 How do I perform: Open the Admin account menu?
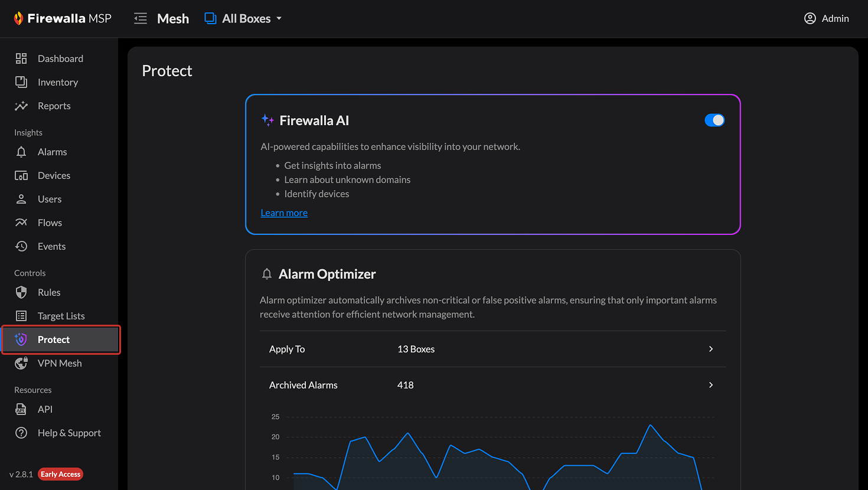pyautogui.click(x=827, y=18)
